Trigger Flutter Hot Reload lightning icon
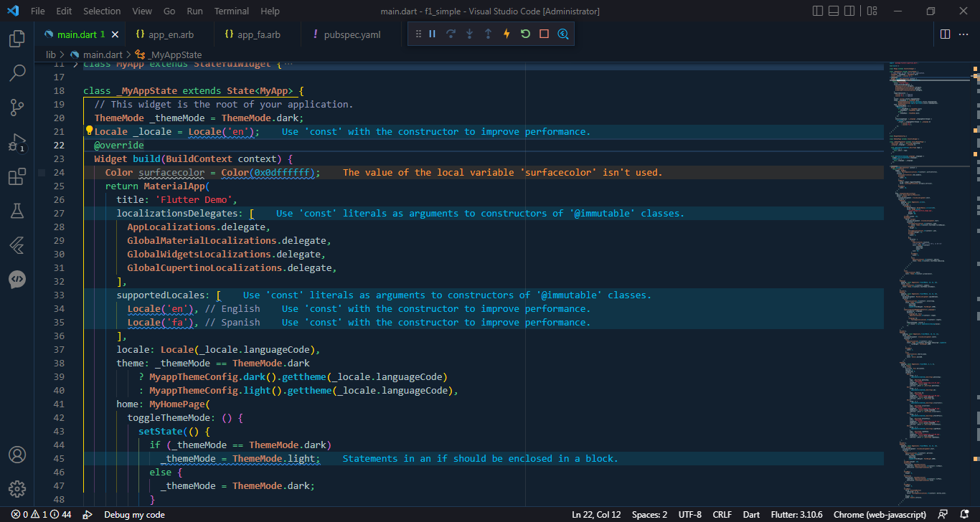 point(507,34)
